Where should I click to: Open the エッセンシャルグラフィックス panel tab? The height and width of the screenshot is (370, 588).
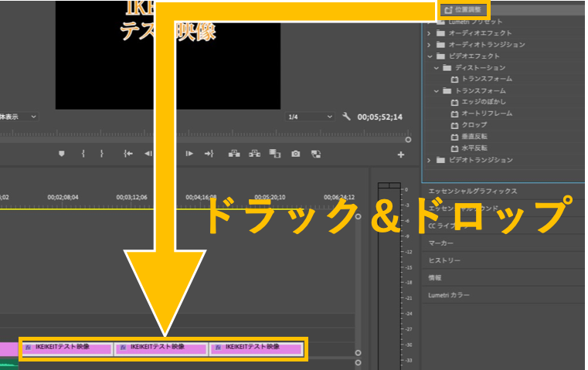pyautogui.click(x=473, y=192)
